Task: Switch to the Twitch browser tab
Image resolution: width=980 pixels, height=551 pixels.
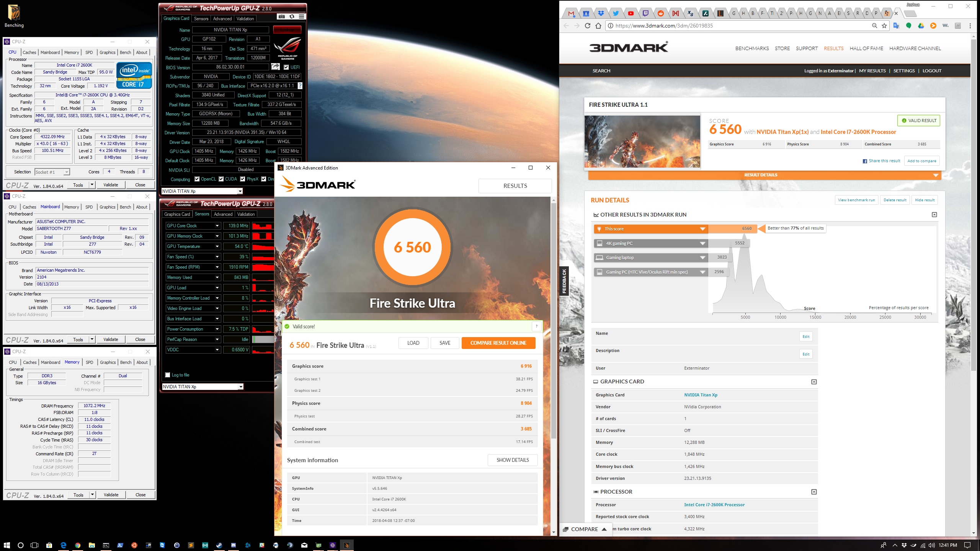Action: 646,13
